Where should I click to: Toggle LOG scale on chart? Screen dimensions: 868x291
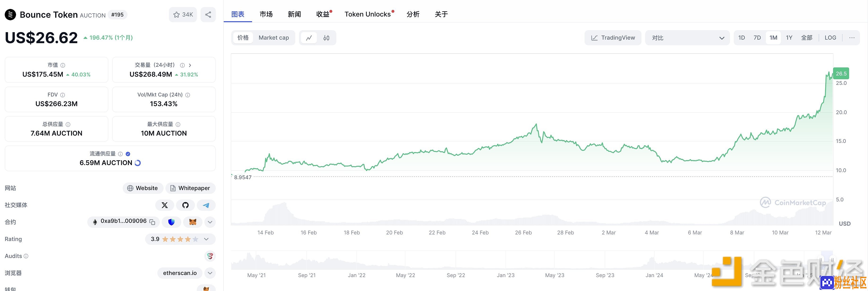coord(830,38)
